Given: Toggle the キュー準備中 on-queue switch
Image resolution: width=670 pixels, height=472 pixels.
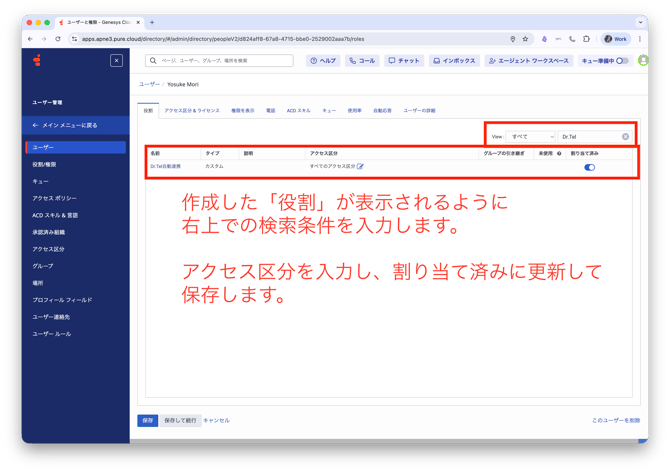Looking at the screenshot, I should [x=622, y=61].
